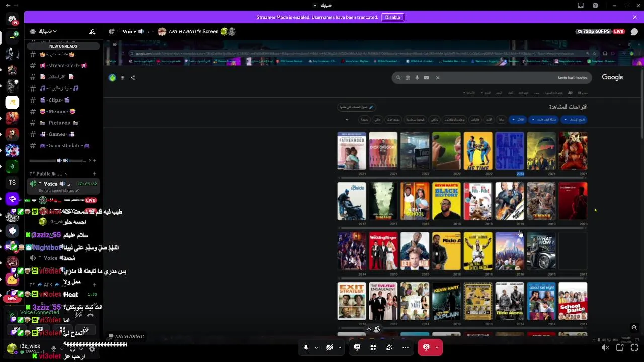Toggle the camera in call controls
The height and width of the screenshot is (362, 644).
[329, 347]
